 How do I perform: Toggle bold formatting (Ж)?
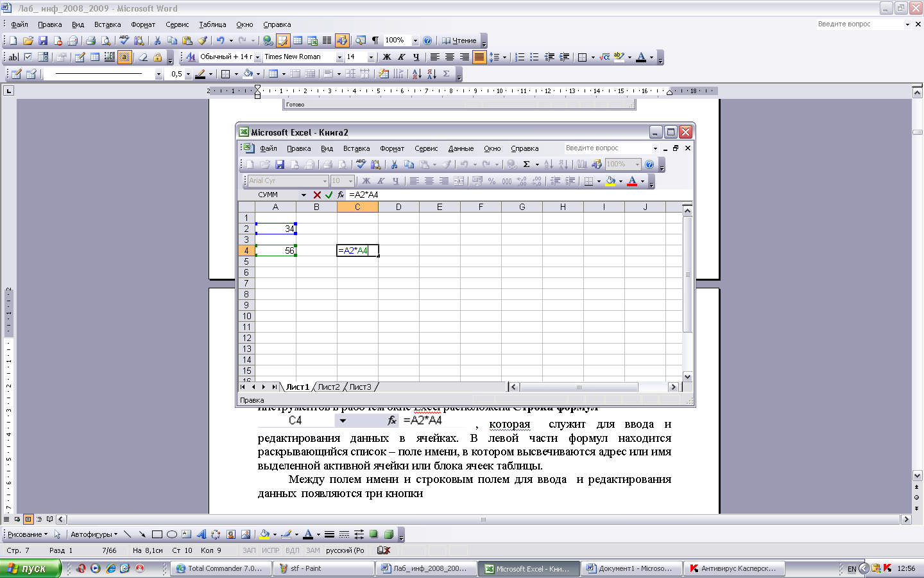(386, 57)
